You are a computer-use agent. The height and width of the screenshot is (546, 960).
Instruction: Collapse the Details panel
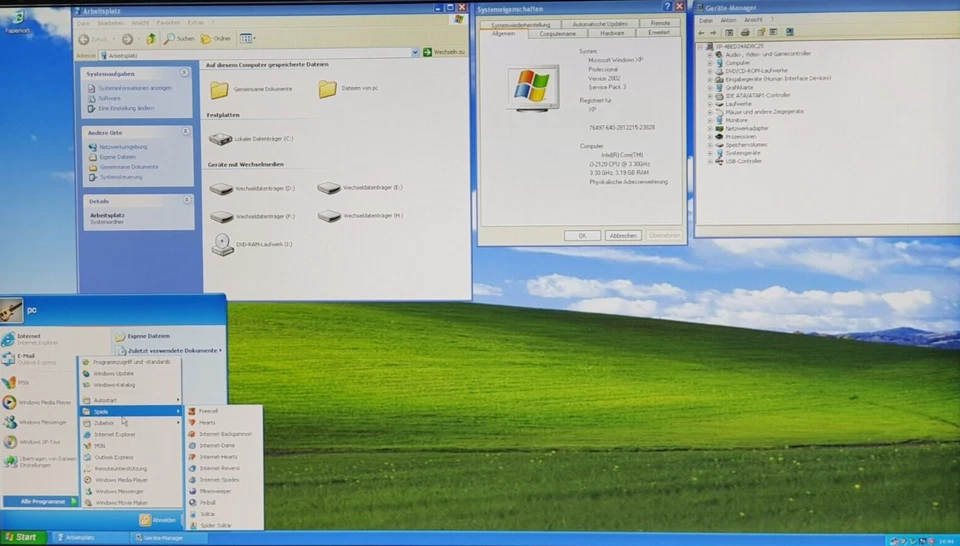(187, 200)
